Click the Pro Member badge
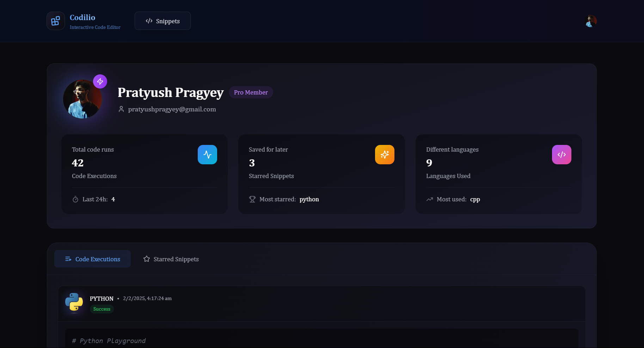This screenshot has width=644, height=348. 251,92
